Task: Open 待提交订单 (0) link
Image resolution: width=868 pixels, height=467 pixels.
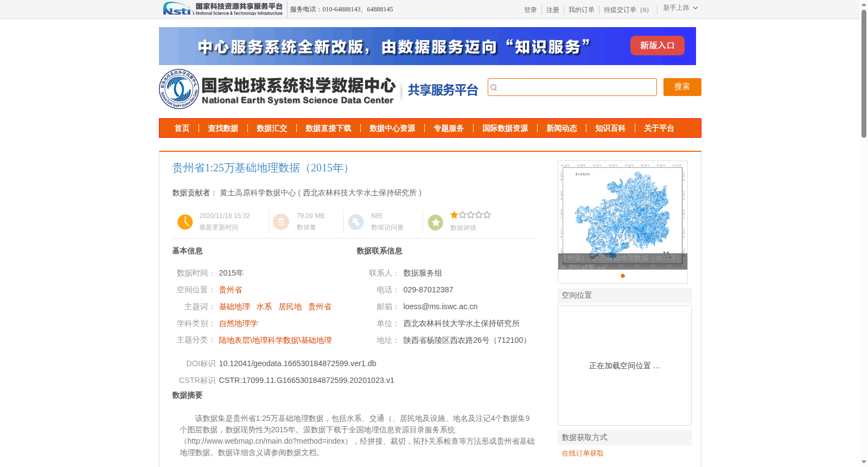Action: [x=628, y=10]
